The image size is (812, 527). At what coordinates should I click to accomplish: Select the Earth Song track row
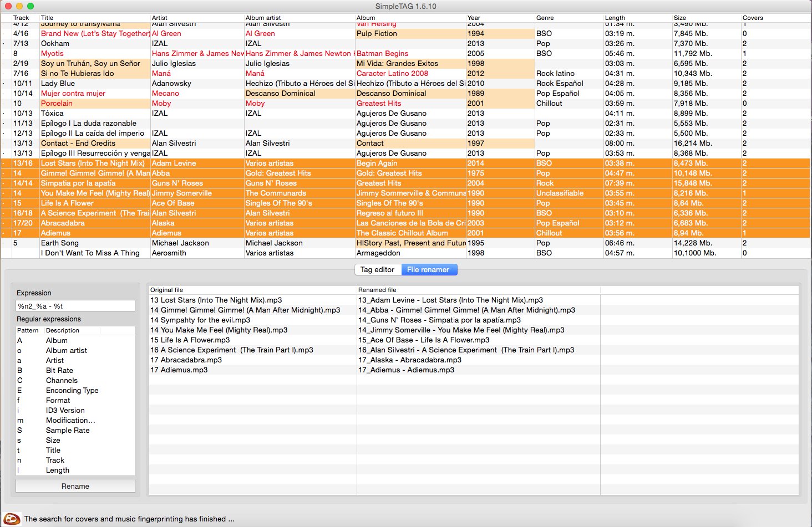tap(60, 243)
